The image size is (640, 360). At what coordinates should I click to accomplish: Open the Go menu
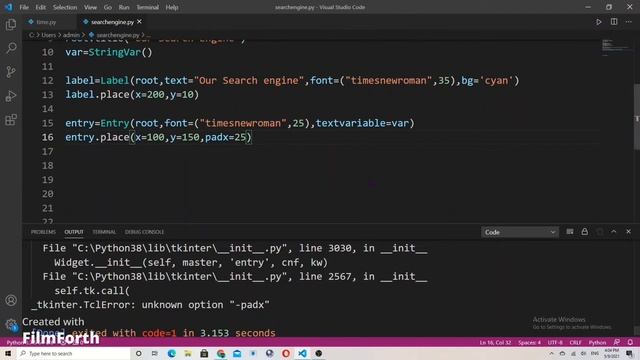(107, 7)
